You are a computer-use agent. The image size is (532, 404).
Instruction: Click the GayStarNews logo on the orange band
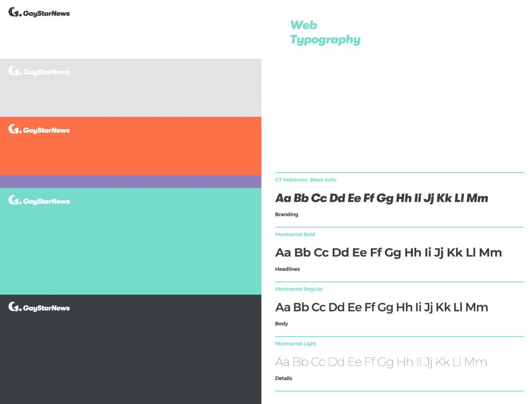coord(39,130)
